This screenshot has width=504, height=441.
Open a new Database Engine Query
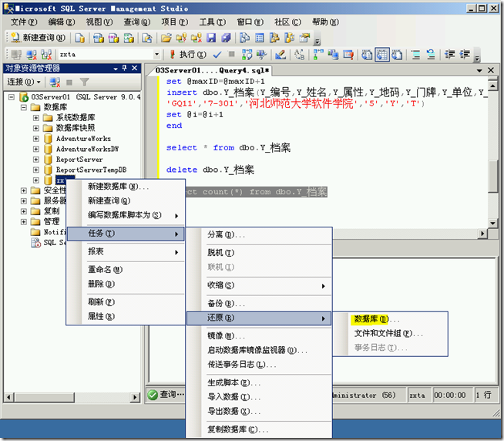79,38
